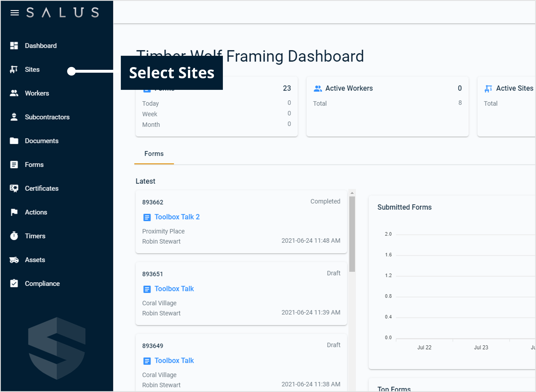This screenshot has width=536, height=392.
Task: Click completed form card 893662
Action: (241, 221)
